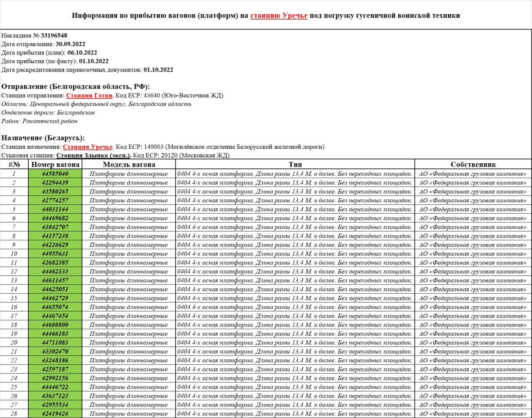
Task: Click the "Тип" column header
Action: coord(295,165)
